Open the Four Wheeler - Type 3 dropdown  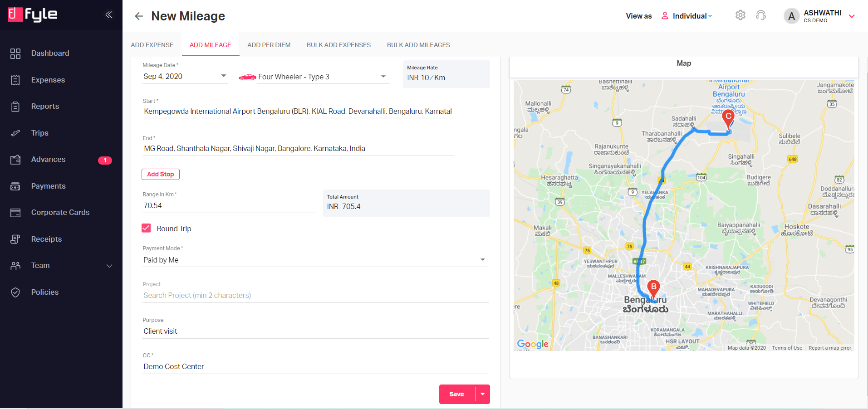[383, 76]
